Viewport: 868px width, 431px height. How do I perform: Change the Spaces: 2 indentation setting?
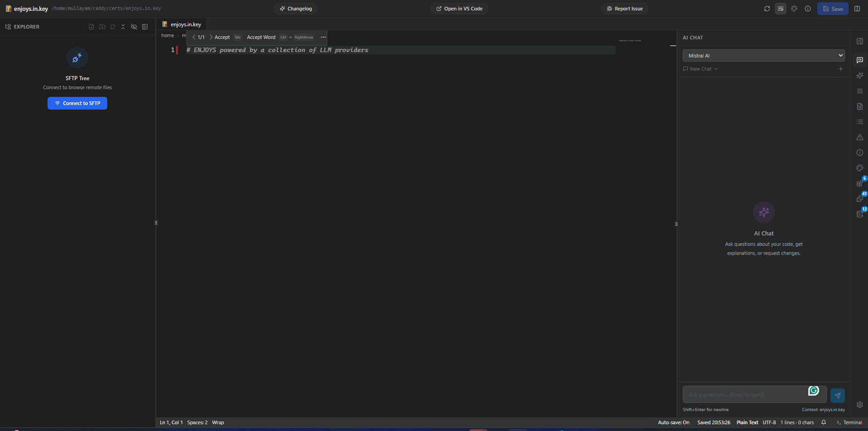click(x=197, y=422)
